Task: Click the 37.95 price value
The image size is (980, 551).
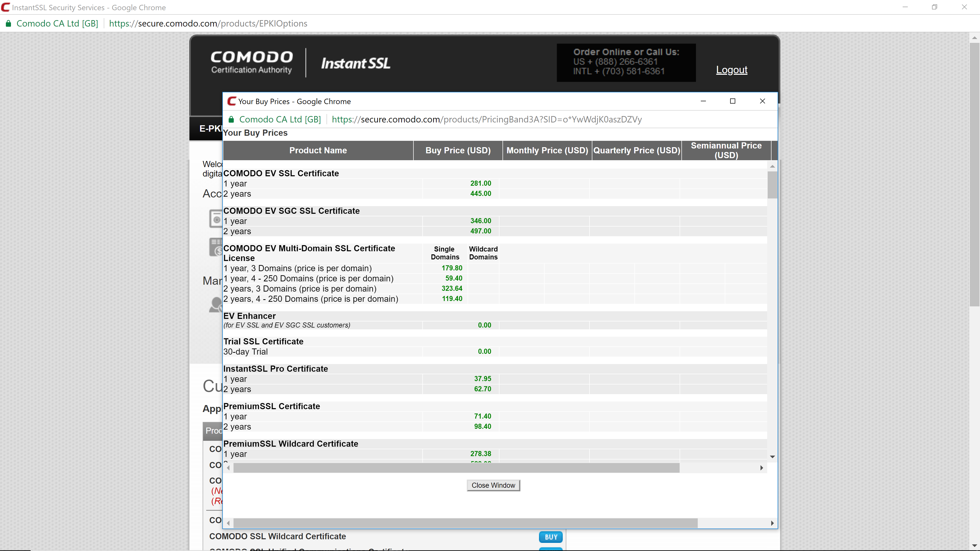Action: (x=482, y=379)
